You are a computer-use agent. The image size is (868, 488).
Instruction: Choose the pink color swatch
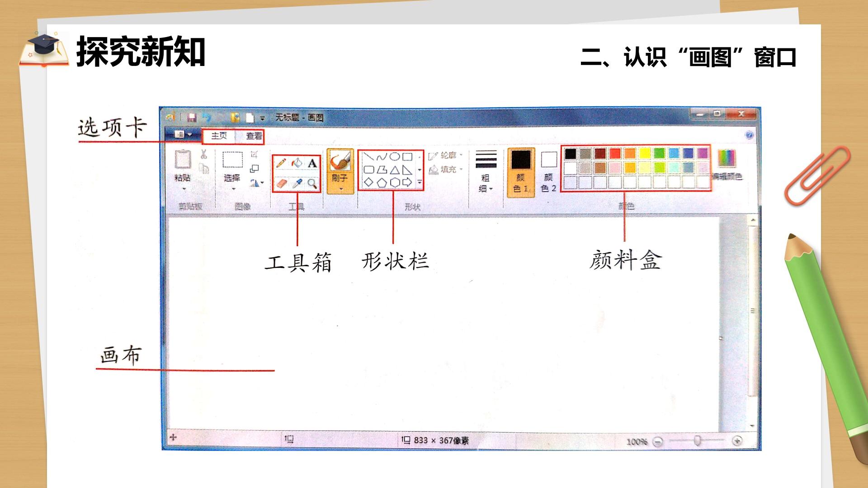615,168
